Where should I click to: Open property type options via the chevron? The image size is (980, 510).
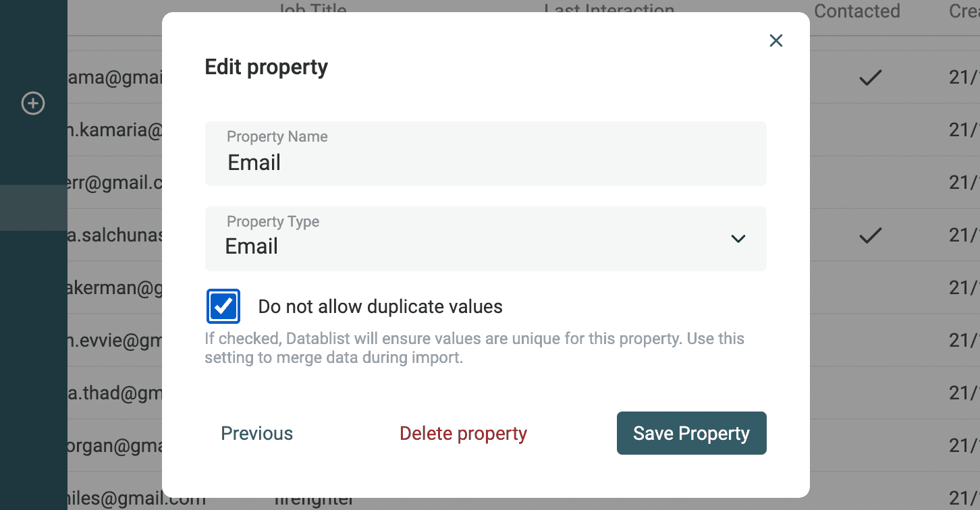738,239
